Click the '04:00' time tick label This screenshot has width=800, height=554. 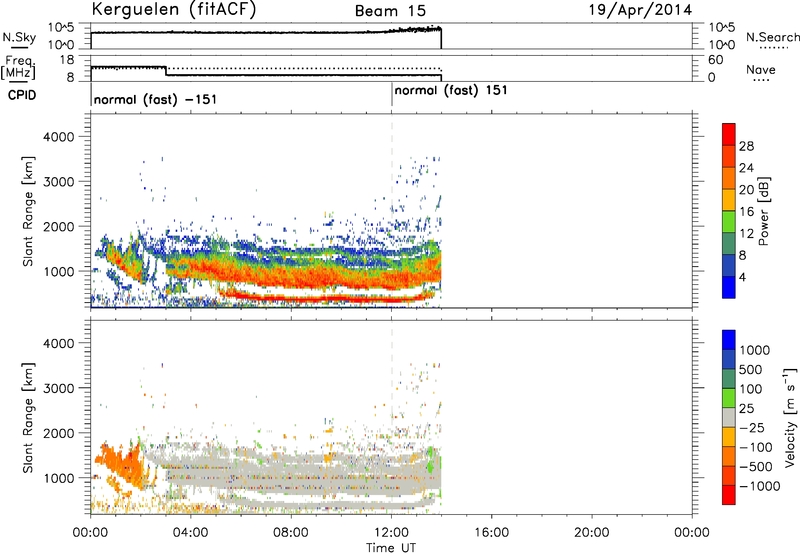[x=190, y=533]
